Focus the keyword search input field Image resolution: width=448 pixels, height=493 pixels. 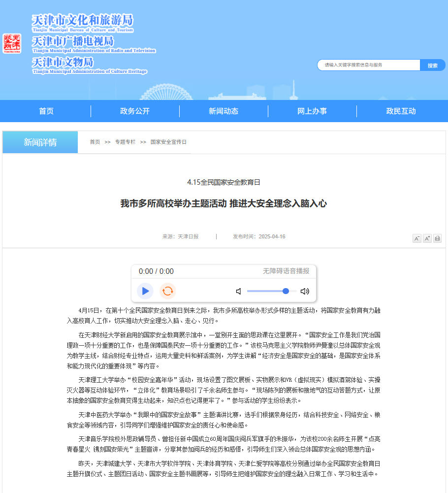pyautogui.click(x=368, y=65)
